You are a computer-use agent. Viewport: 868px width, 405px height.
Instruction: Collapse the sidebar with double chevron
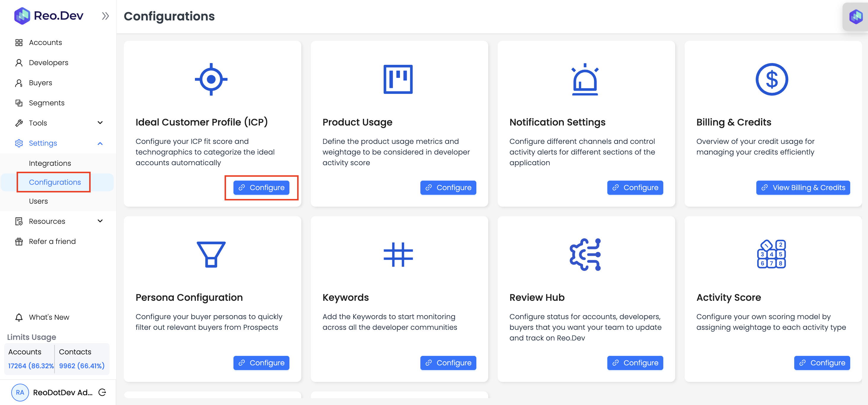[105, 16]
